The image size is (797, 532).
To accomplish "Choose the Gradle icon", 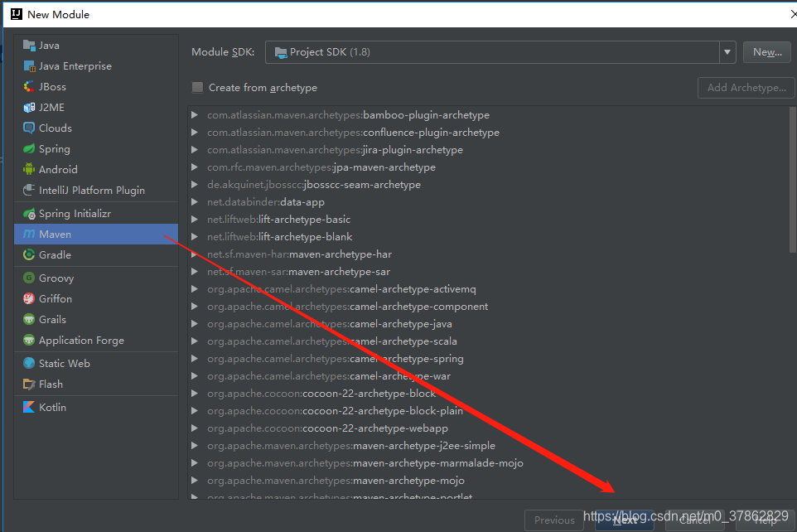I will point(29,254).
